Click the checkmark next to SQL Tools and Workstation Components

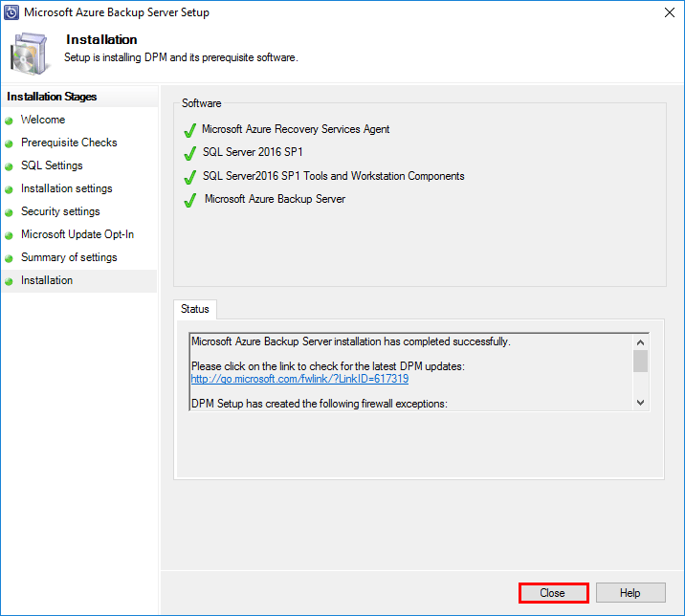[x=189, y=177]
